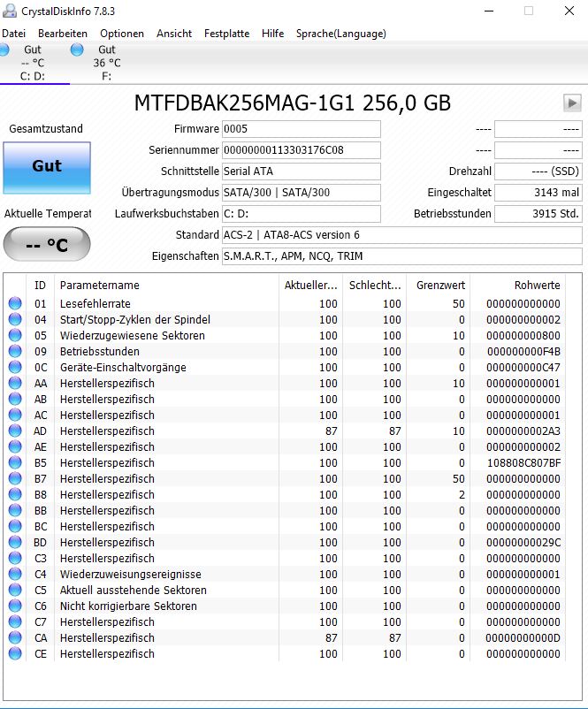Click the Gesamtzustand label
The height and width of the screenshot is (709, 588).
click(x=46, y=129)
